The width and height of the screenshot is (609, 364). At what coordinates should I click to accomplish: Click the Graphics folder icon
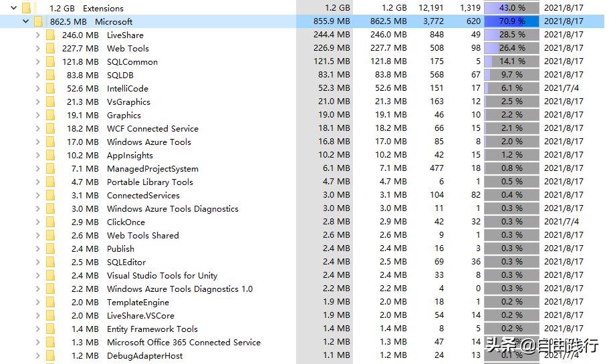50,116
